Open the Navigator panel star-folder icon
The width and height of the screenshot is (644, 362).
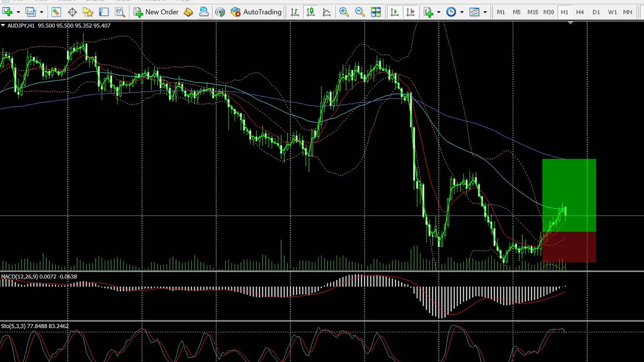pos(88,12)
